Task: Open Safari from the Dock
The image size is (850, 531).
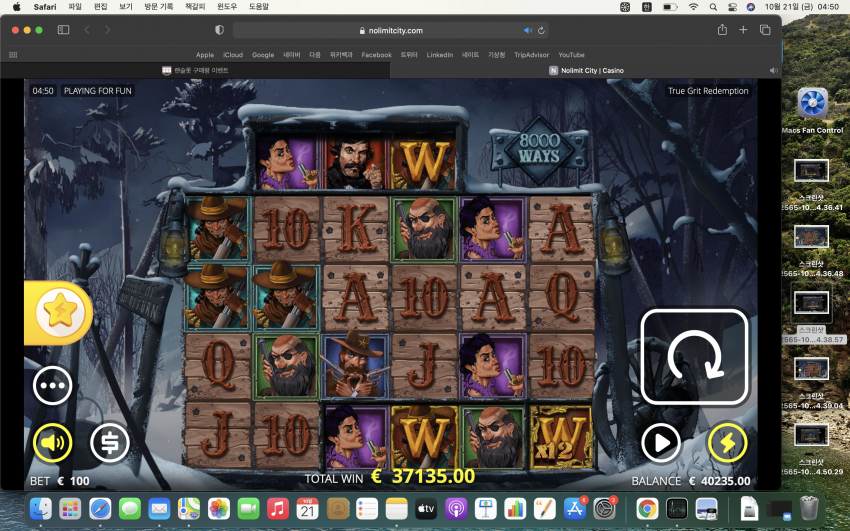Action: 100,509
